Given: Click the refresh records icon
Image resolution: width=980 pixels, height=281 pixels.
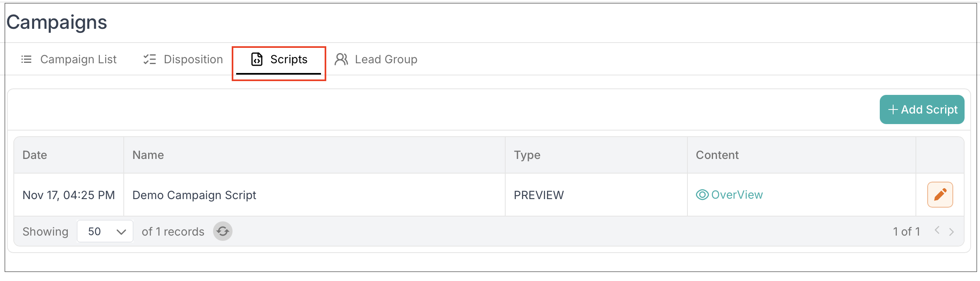Looking at the screenshot, I should [223, 232].
